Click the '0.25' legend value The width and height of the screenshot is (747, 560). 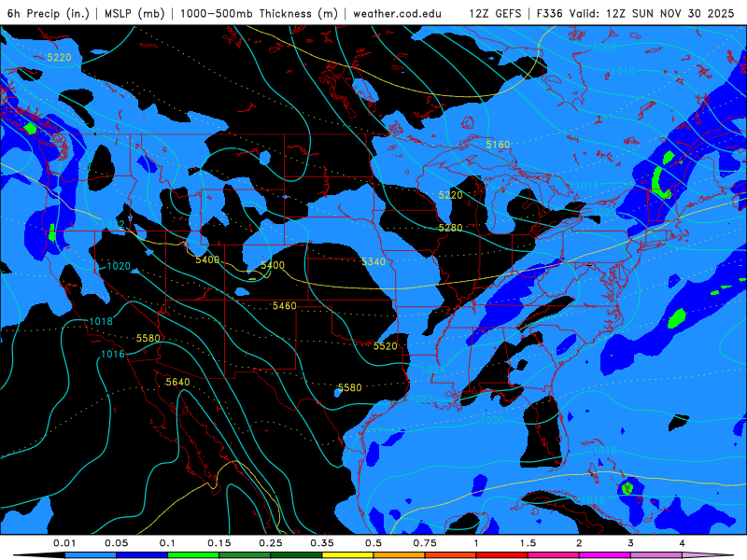point(271,543)
